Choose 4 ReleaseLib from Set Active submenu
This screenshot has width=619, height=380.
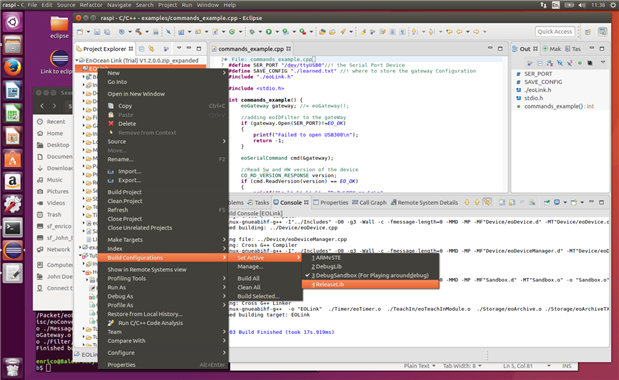click(x=370, y=284)
